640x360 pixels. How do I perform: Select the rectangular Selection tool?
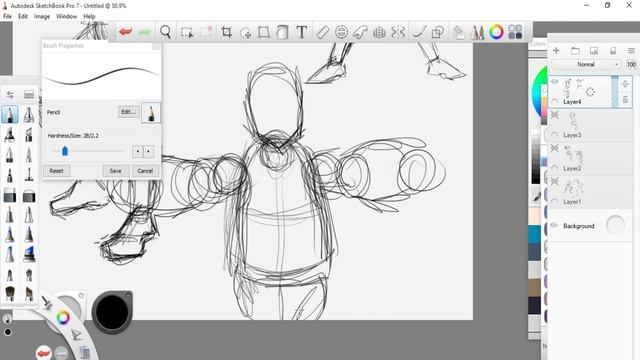pyautogui.click(x=187, y=32)
